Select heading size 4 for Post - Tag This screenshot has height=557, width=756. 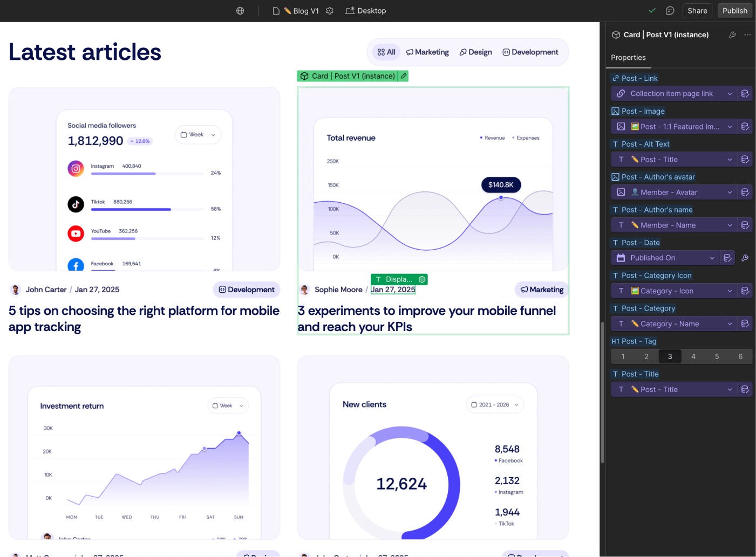693,356
